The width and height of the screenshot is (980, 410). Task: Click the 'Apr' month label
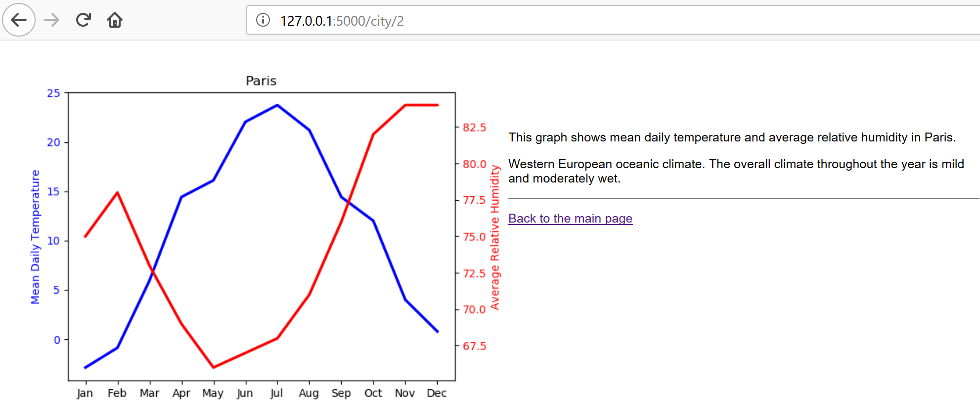pyautogui.click(x=181, y=393)
